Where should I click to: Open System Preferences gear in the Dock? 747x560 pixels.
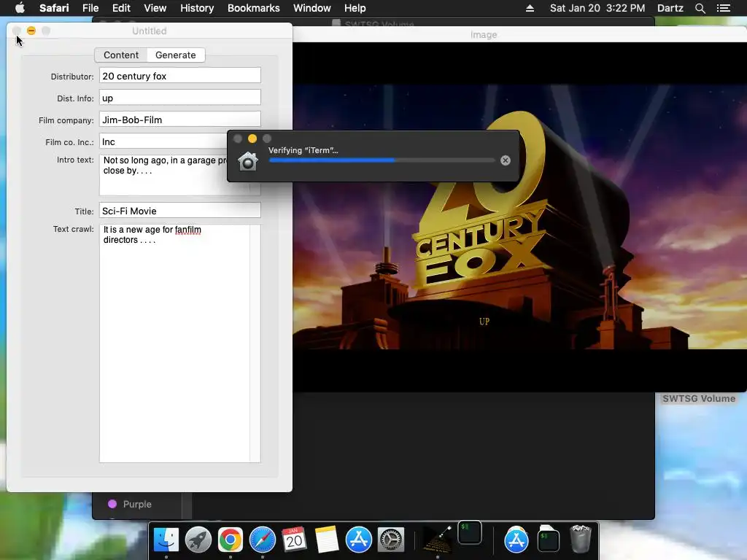[391, 540]
